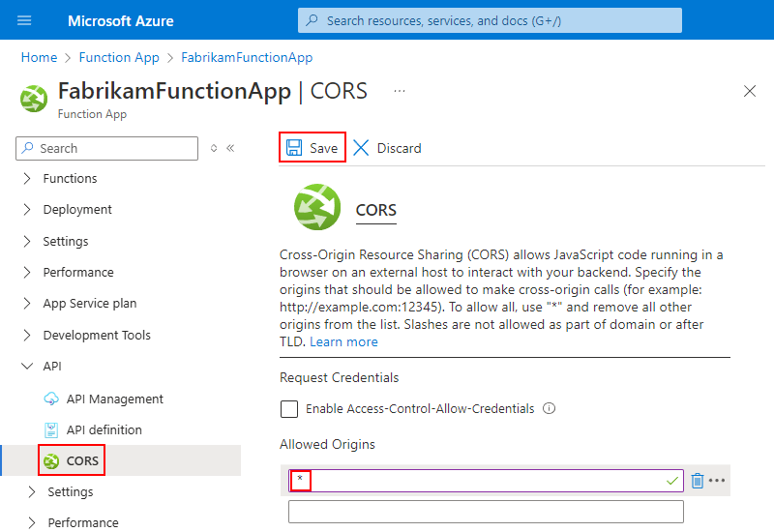The image size is (774, 532).
Task: Delete the asterisk origin with trash icon
Action: tap(697, 481)
